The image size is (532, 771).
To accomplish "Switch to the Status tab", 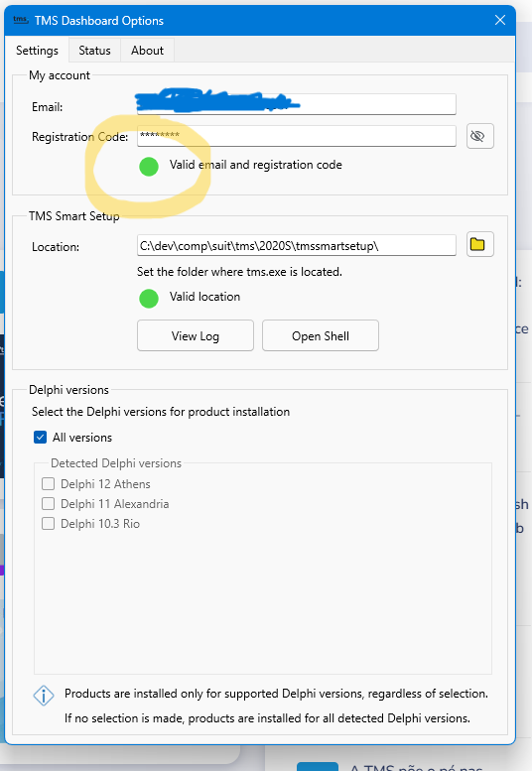I will 94,51.
